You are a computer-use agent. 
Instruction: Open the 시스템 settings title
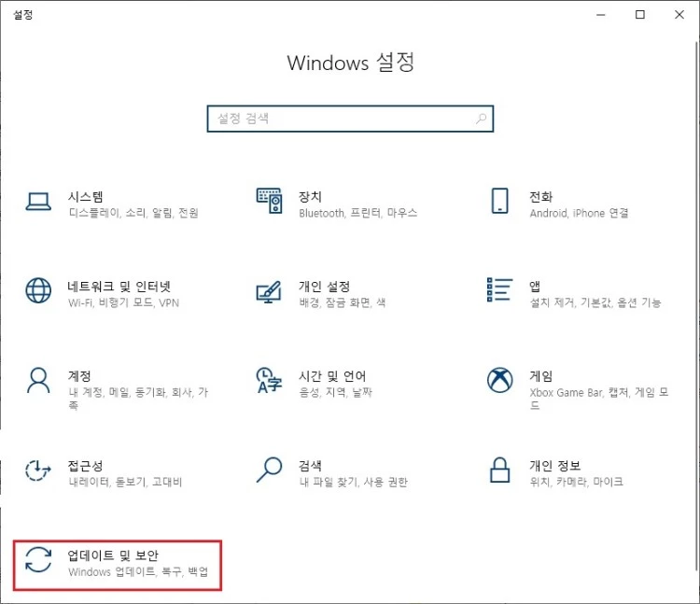85,196
